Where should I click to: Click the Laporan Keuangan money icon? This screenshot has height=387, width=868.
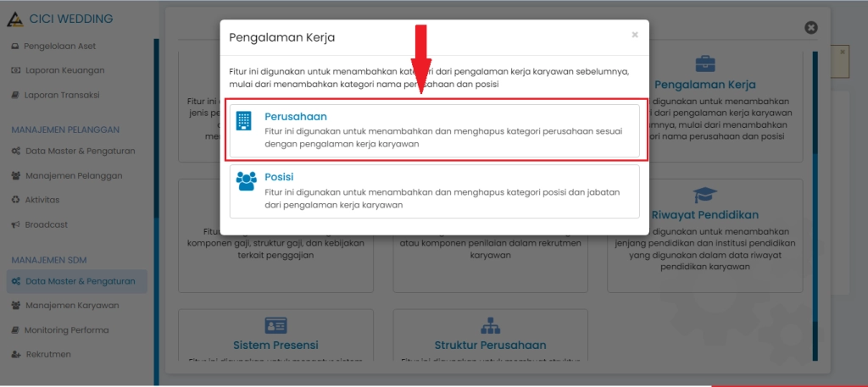pos(16,71)
